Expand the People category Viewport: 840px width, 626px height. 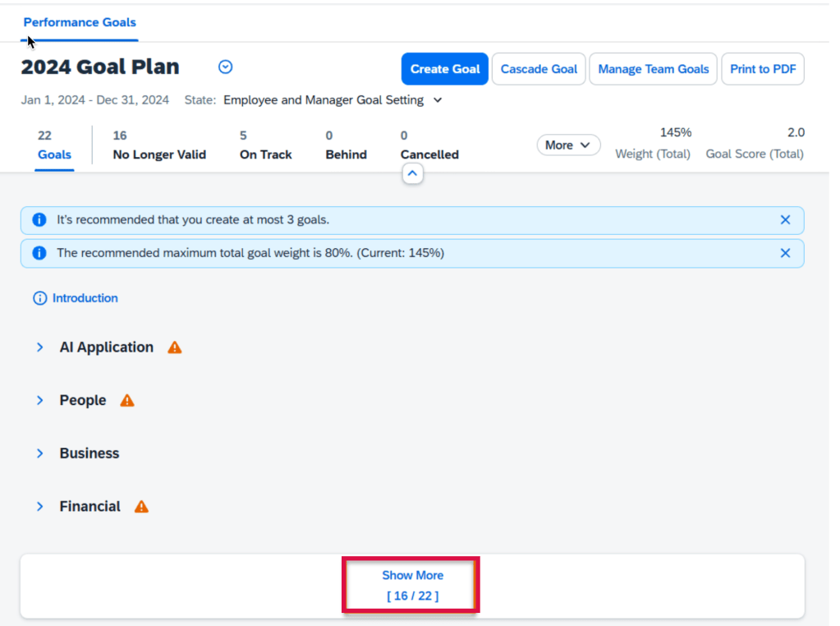coord(39,400)
